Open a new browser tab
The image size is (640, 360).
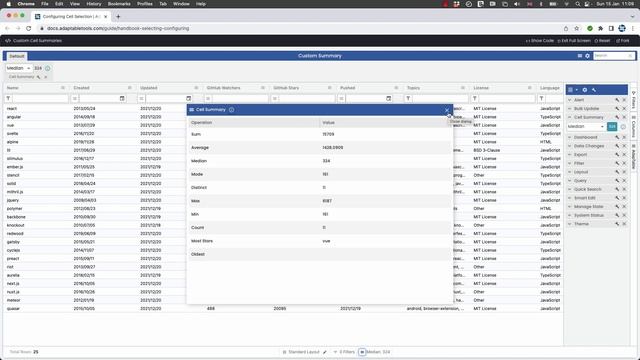coord(118,17)
